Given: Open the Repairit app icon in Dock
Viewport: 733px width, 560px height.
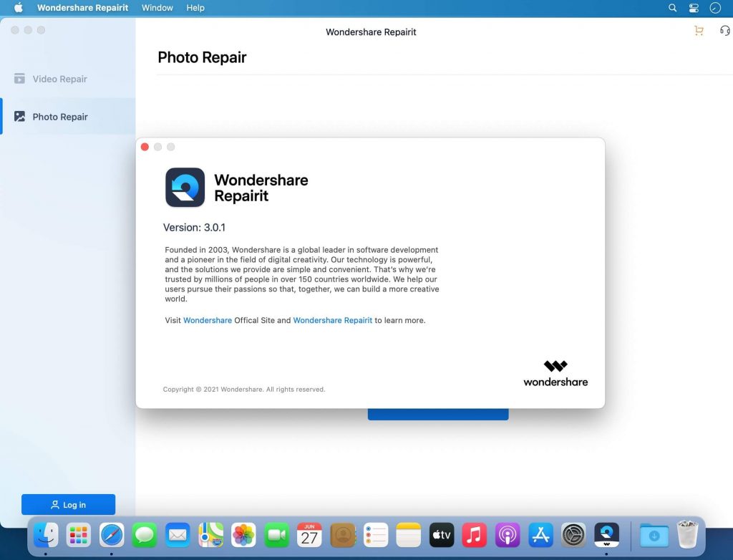Looking at the screenshot, I should click(x=606, y=535).
